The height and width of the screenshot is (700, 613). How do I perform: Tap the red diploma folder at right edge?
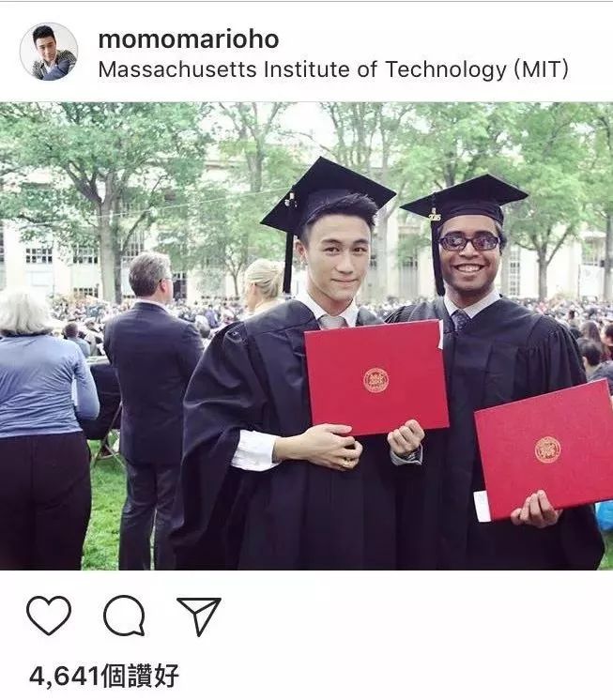pyautogui.click(x=544, y=450)
